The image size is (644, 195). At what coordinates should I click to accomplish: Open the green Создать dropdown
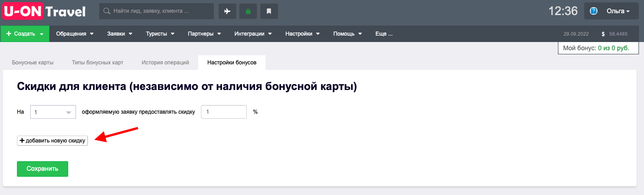point(25,34)
